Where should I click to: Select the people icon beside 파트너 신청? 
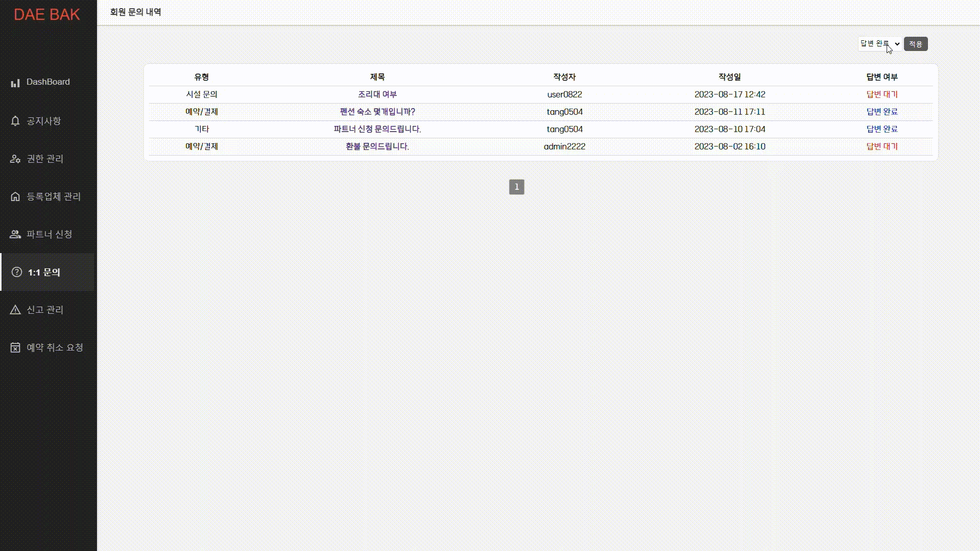coord(14,234)
